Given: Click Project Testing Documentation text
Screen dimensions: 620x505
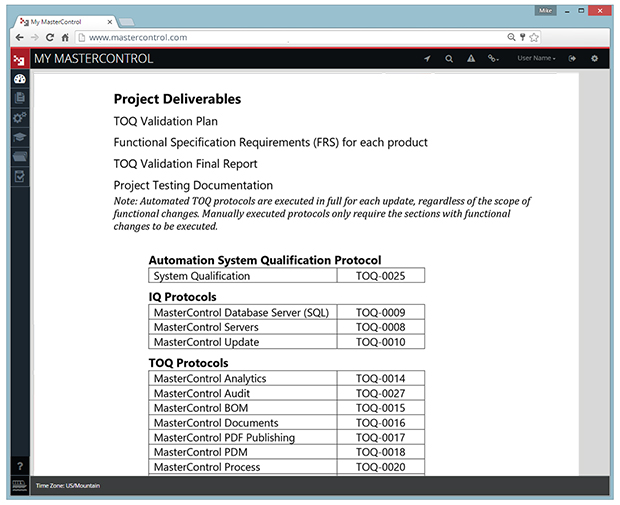Looking at the screenshot, I should point(193,185).
